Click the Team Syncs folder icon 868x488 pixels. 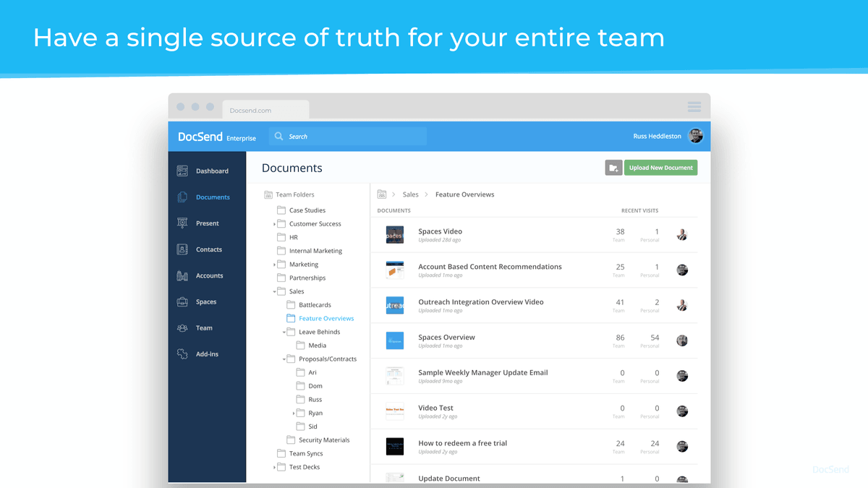[282, 453]
